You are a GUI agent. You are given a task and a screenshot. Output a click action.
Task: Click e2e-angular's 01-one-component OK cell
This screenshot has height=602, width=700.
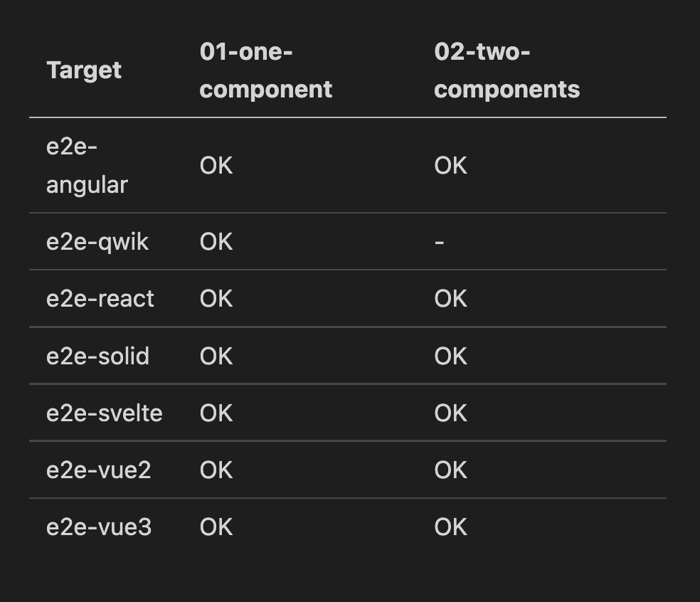(x=216, y=166)
